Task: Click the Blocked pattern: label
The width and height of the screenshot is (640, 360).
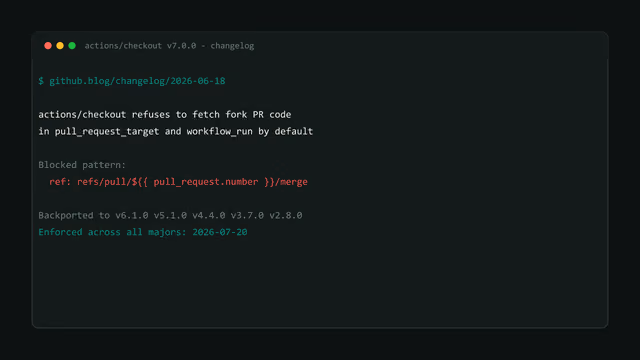Action: tap(82, 165)
